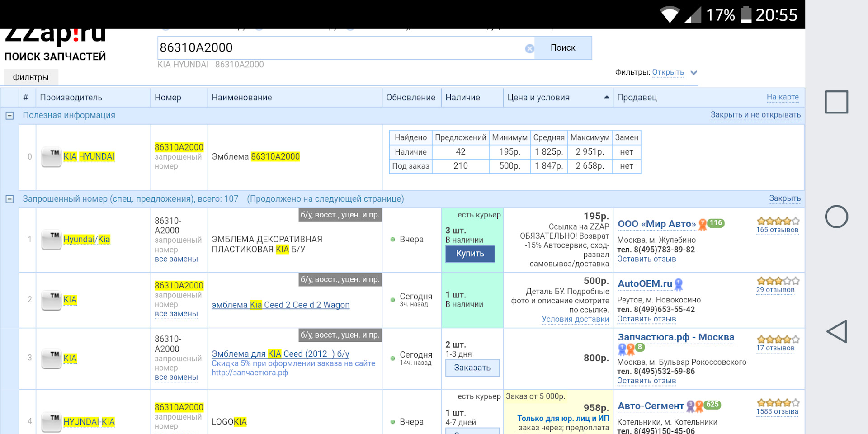The width and height of the screenshot is (868, 434).
Task: Click the TM icon next to KIA HYUNDAI row 0
Action: (x=52, y=157)
